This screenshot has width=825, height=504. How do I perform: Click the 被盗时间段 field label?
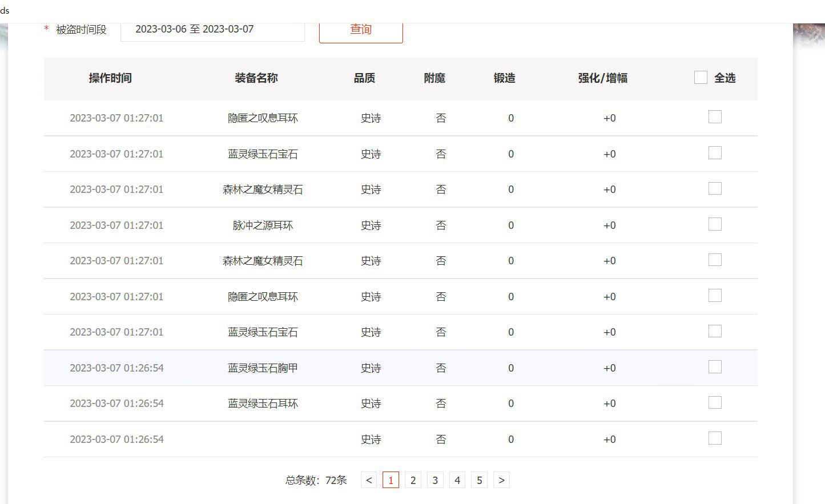(81, 30)
